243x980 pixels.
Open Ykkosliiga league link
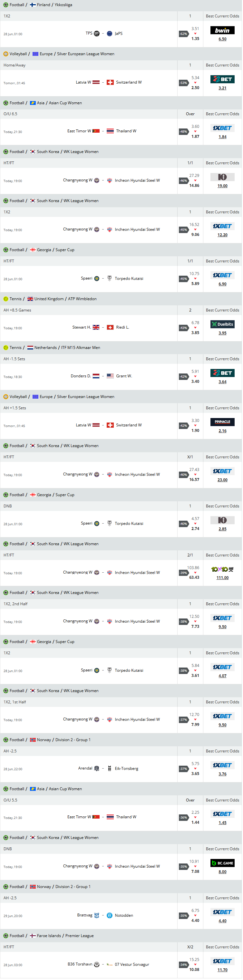pos(63,5)
